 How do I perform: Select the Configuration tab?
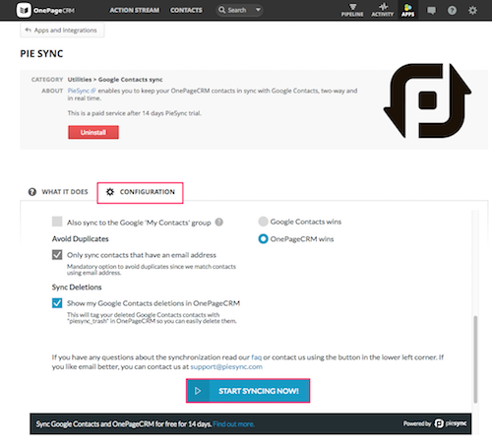(140, 193)
